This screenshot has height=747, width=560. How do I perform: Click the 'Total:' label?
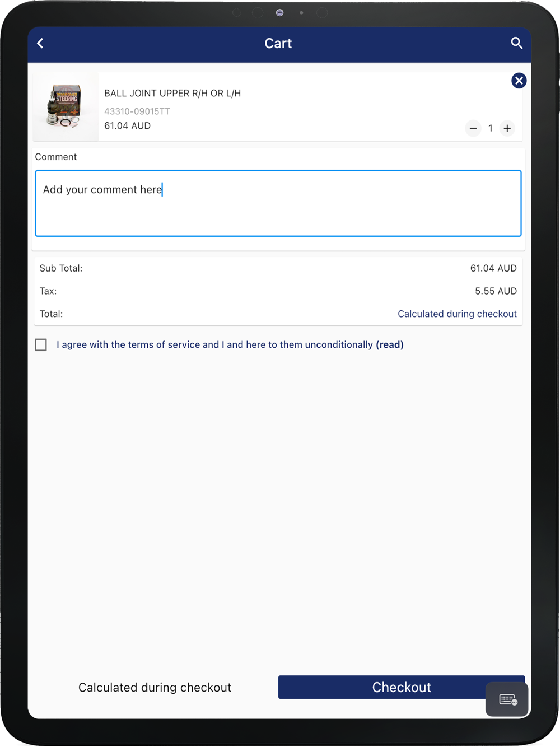(x=51, y=314)
